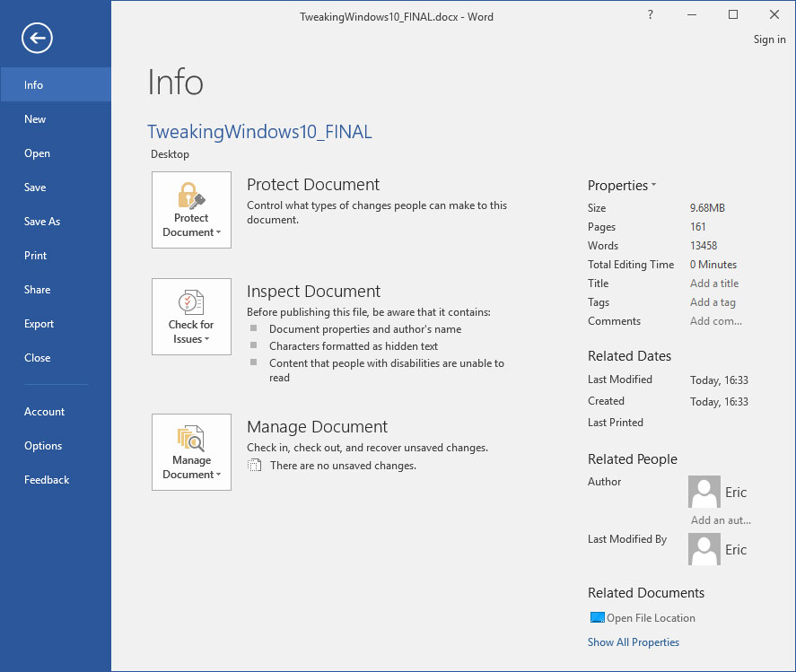The image size is (796, 672).
Task: Open the Account page
Action: (56, 412)
